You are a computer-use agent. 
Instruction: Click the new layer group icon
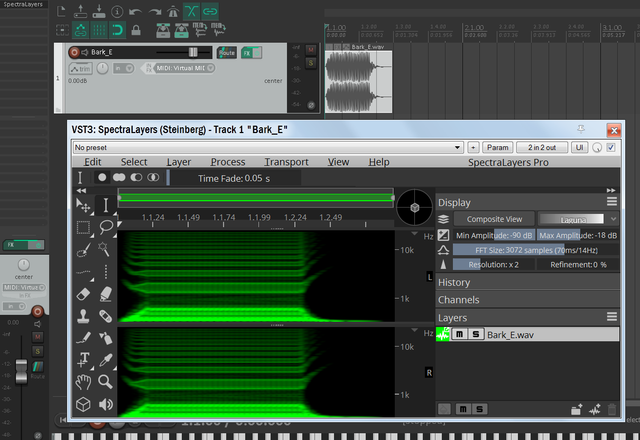(x=576, y=409)
